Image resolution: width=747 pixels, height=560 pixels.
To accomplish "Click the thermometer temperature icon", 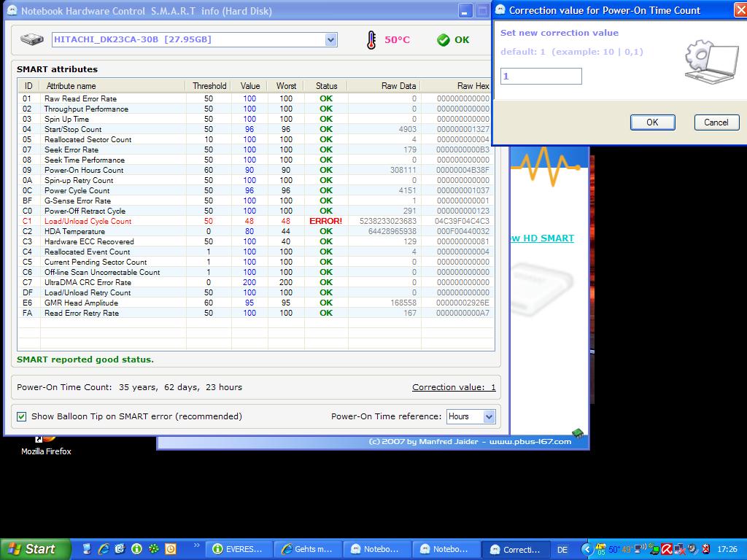I will tap(372, 40).
